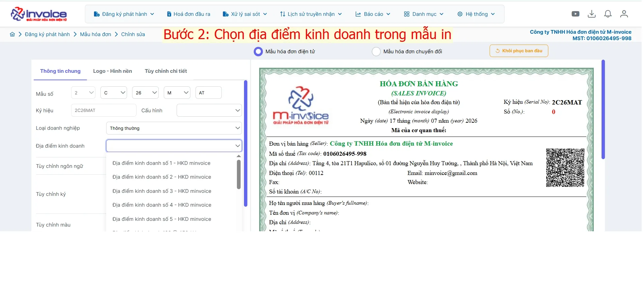Go to Đăng ký phát hành breadcrumb
644x295 pixels.
[x=47, y=34]
